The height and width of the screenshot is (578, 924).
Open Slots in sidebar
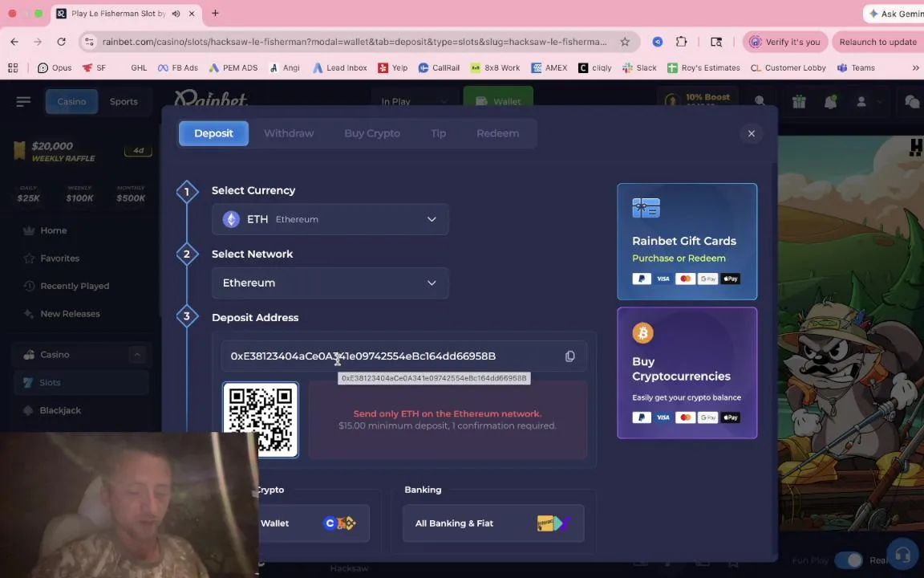[81, 383]
